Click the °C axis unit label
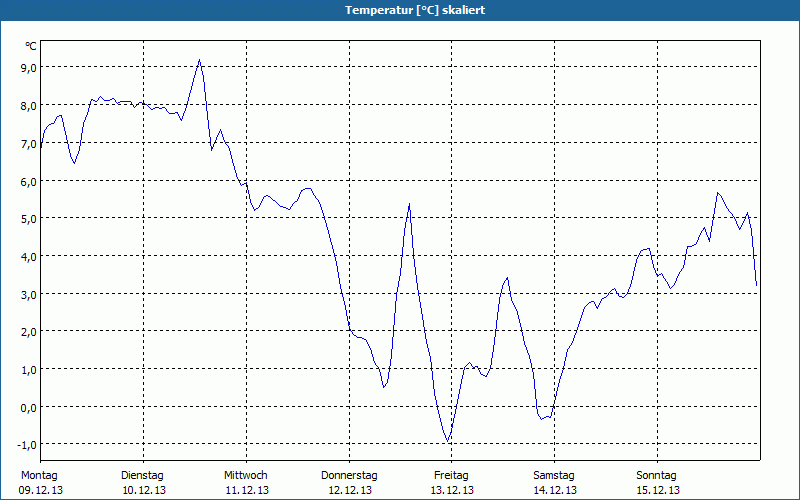Image resolution: width=800 pixels, height=500 pixels. (x=31, y=46)
